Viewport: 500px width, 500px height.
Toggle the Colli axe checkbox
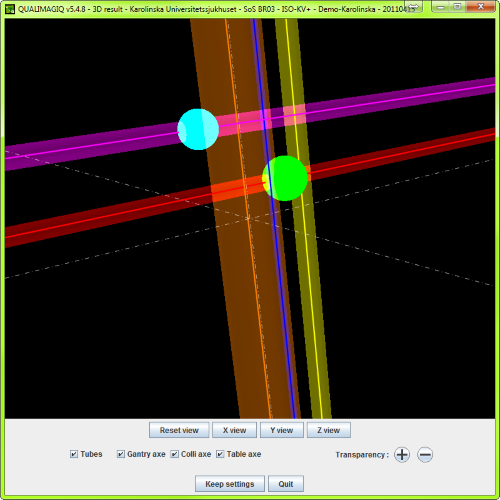[174, 454]
